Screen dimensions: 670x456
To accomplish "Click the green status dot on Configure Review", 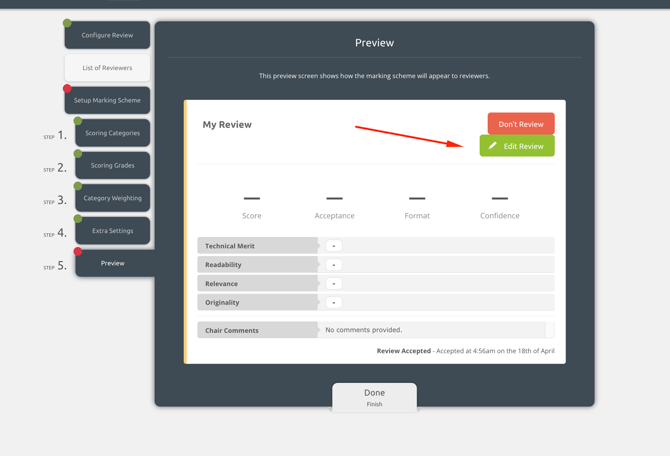I will pyautogui.click(x=67, y=23).
